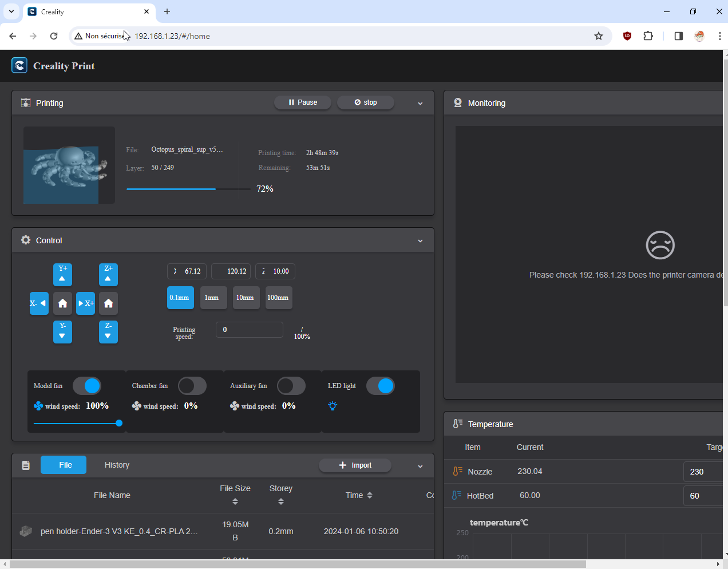Viewport: 728px width, 569px height.
Task: Switch to the File tab
Action: click(x=64, y=465)
